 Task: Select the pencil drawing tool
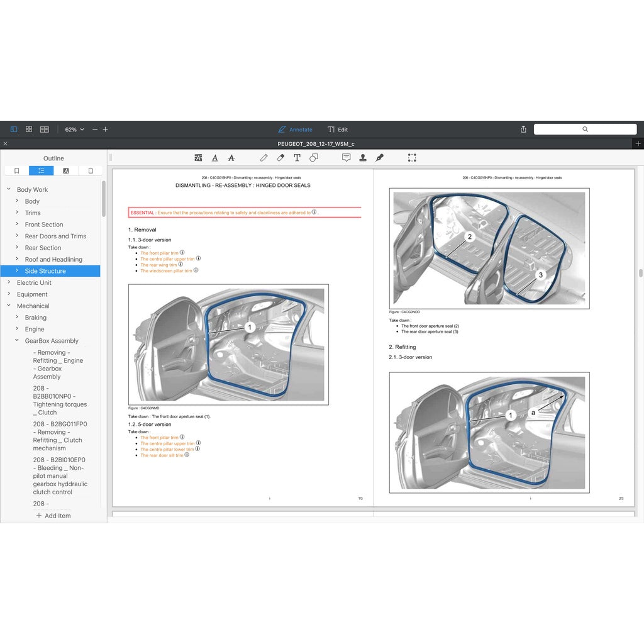tap(264, 158)
